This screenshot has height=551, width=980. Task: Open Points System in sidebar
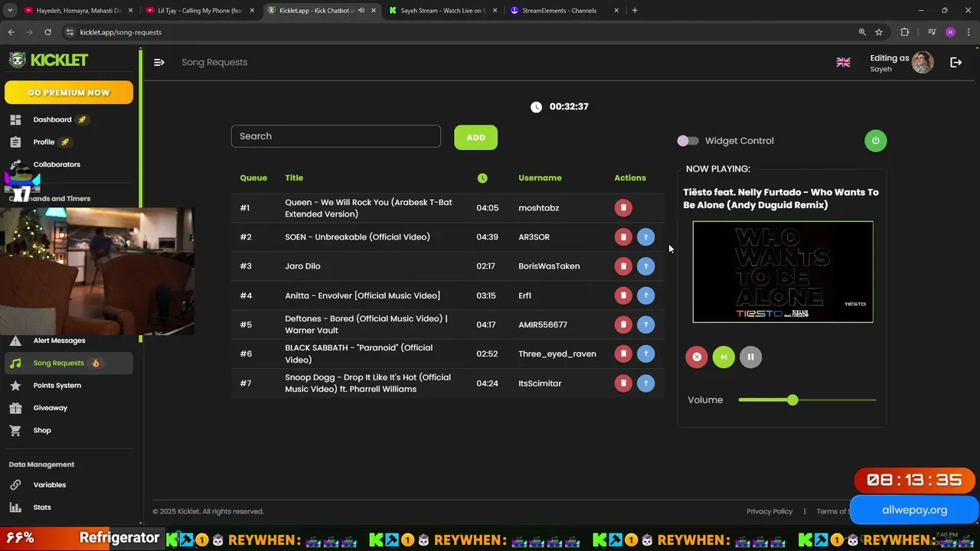(x=57, y=386)
